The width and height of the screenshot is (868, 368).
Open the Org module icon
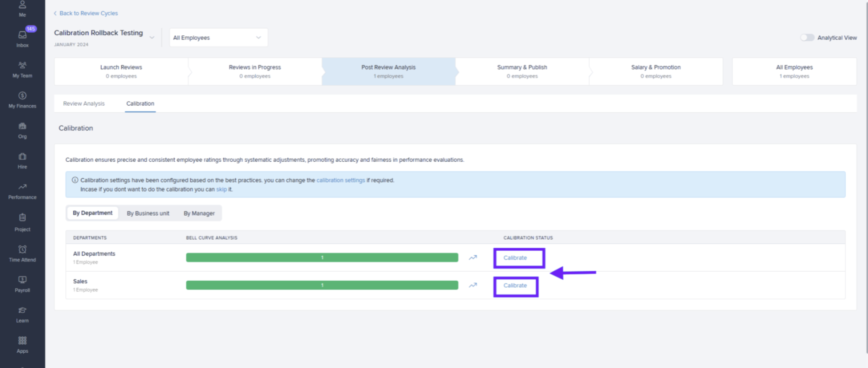click(22, 130)
